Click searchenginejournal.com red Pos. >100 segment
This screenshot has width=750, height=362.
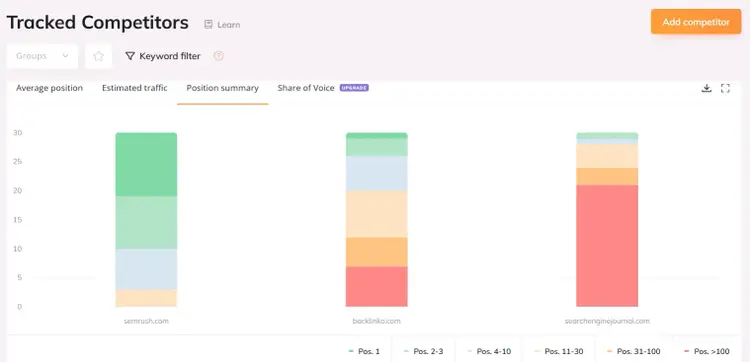tap(607, 246)
